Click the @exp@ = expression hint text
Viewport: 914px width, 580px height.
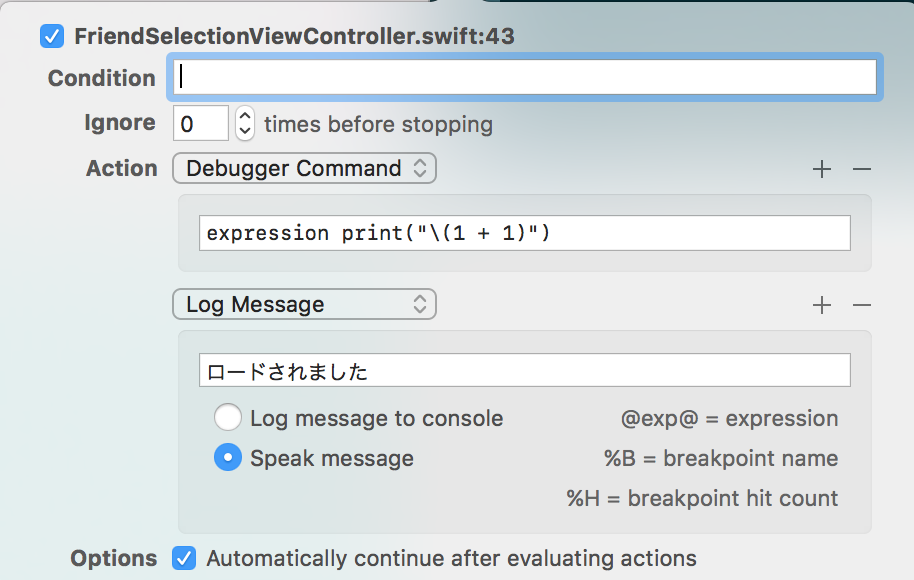[x=729, y=419]
